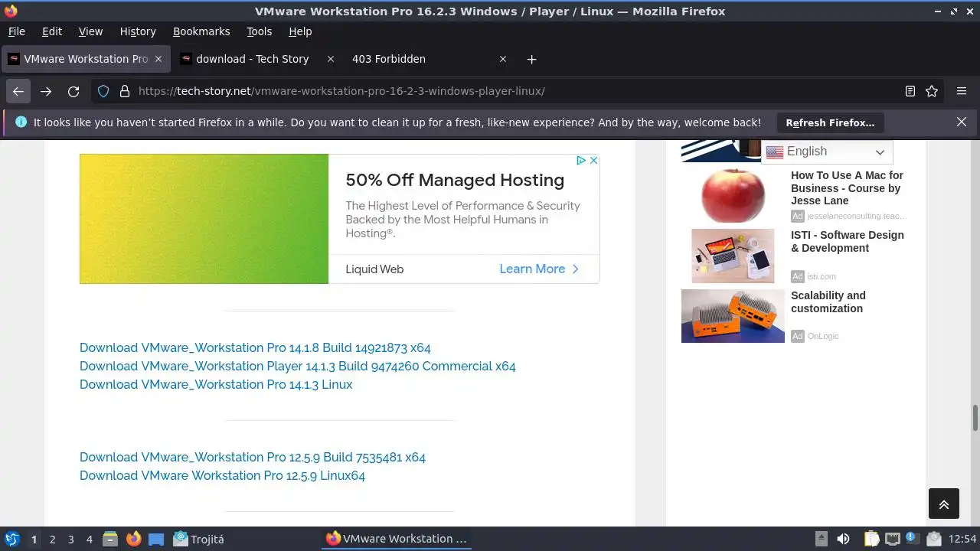This screenshot has height=551, width=980.
Task: Close the Liquid Web ad with X
Action: pyautogui.click(x=593, y=160)
